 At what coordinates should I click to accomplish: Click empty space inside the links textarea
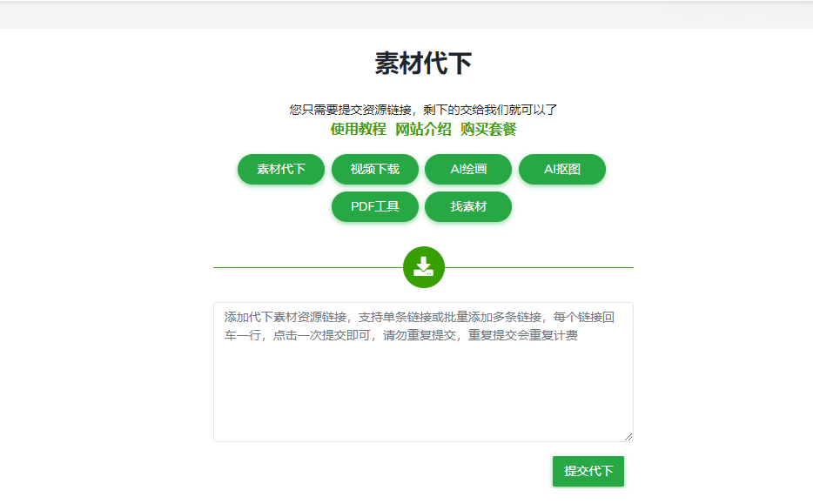click(423, 394)
